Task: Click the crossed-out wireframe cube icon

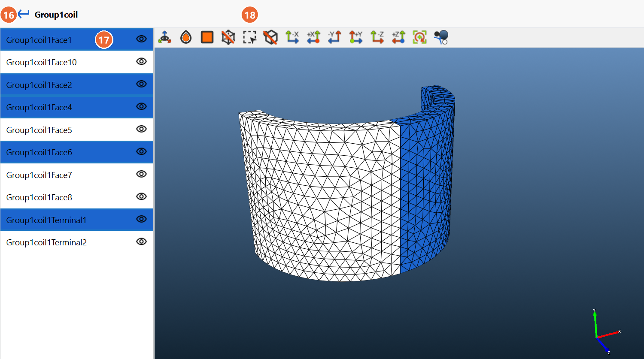Action: coord(228,37)
